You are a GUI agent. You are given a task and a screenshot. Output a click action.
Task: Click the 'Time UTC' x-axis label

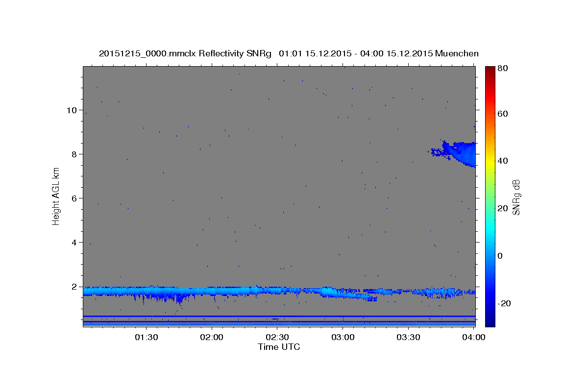point(279,347)
